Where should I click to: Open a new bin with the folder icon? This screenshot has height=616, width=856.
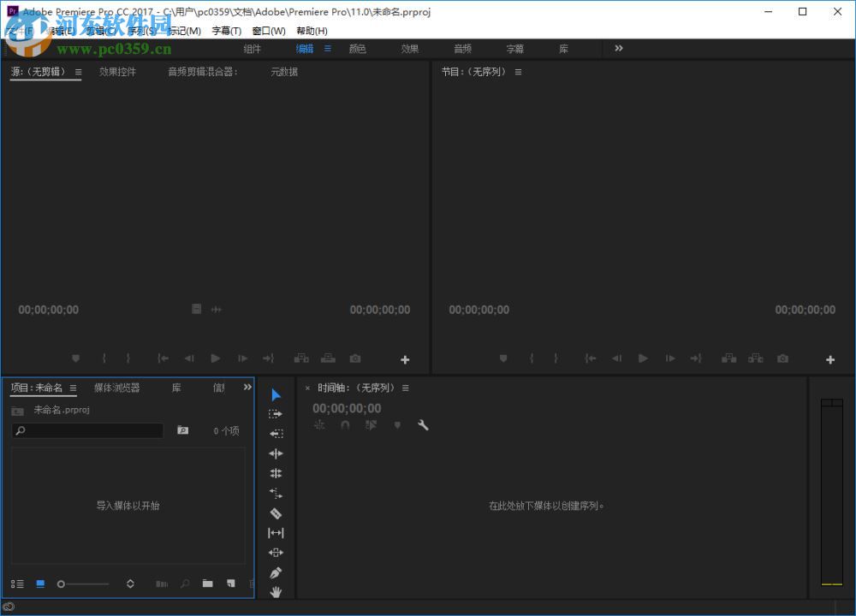(x=207, y=583)
